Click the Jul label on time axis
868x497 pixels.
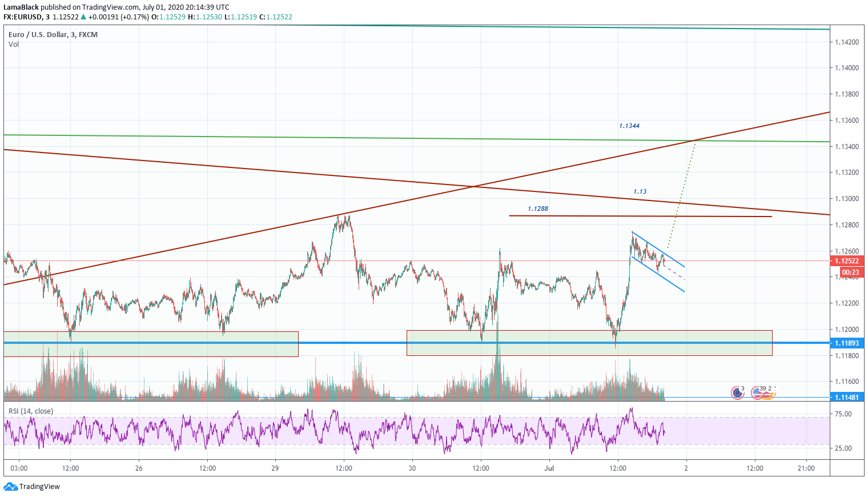(x=549, y=468)
